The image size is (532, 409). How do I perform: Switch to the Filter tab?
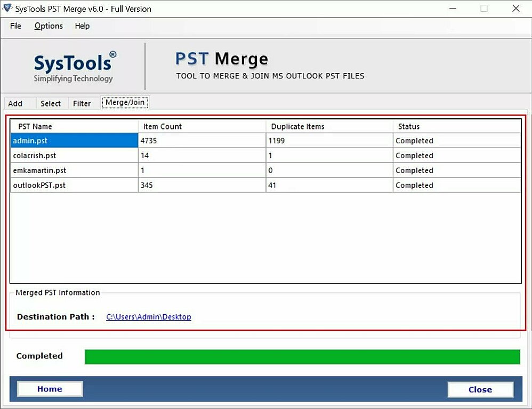82,103
